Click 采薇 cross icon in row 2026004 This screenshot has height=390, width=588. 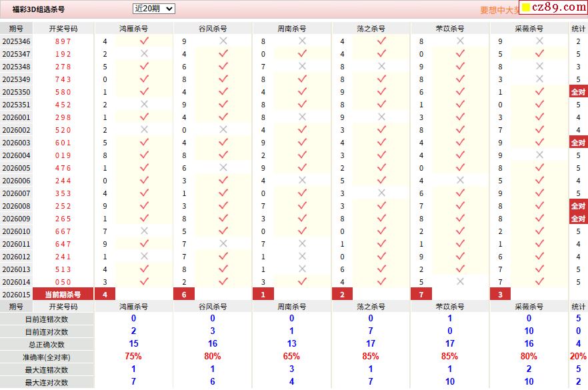pos(539,155)
